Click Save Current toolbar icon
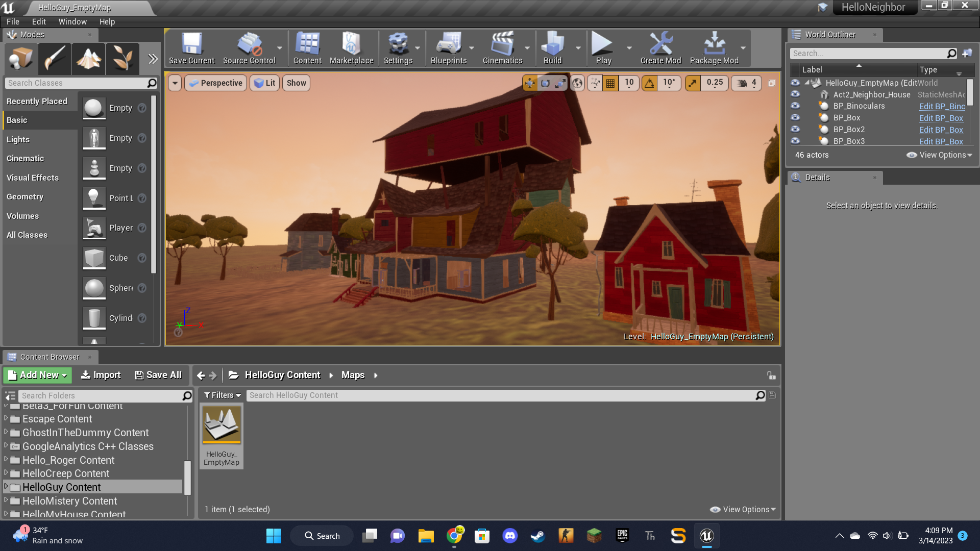Image resolution: width=980 pixels, height=551 pixels. [192, 48]
